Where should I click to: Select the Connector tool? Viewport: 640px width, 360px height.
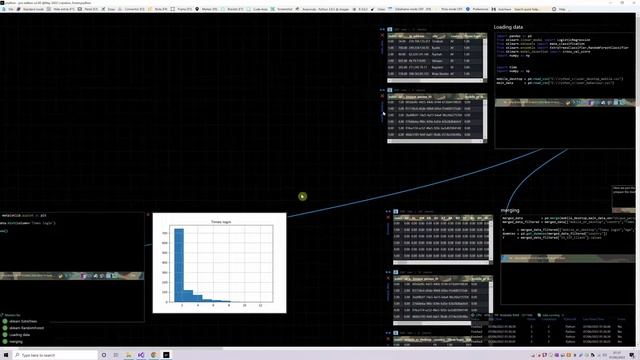[132, 9]
